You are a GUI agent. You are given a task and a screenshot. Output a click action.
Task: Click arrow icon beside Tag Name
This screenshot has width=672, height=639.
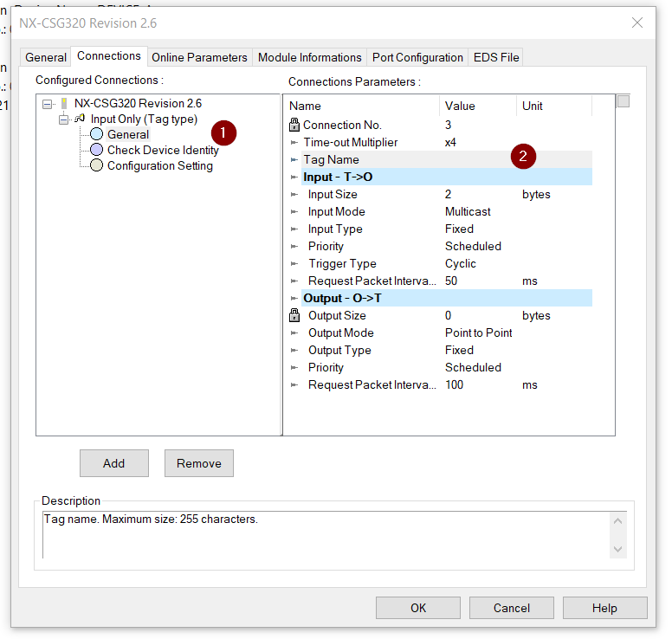[x=294, y=160]
